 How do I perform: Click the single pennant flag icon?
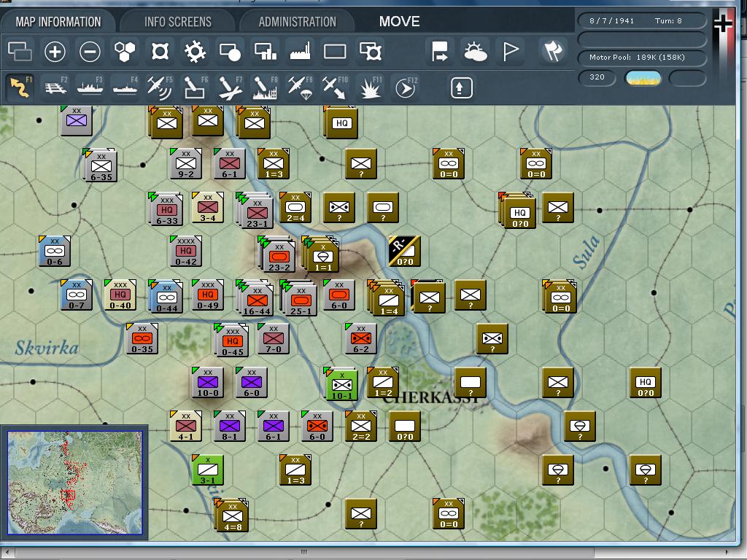pyautogui.click(x=511, y=52)
